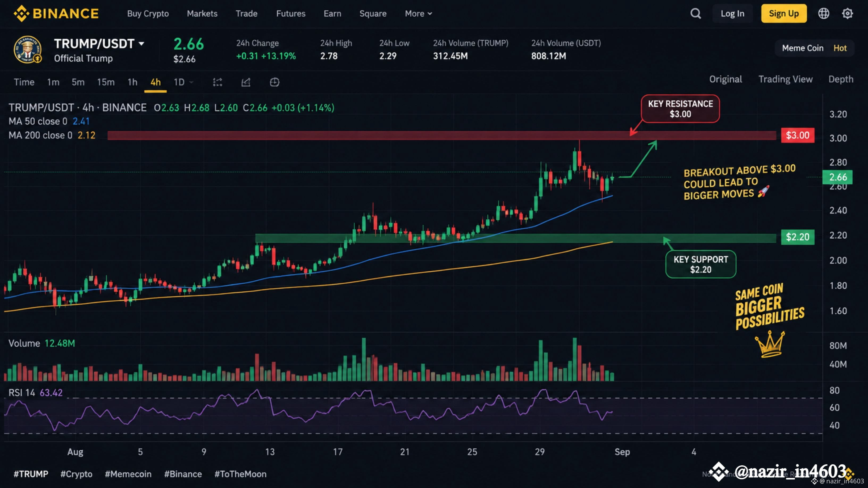Image resolution: width=868 pixels, height=488 pixels.
Task: Click the 24h High value 2.78
Action: click(329, 56)
